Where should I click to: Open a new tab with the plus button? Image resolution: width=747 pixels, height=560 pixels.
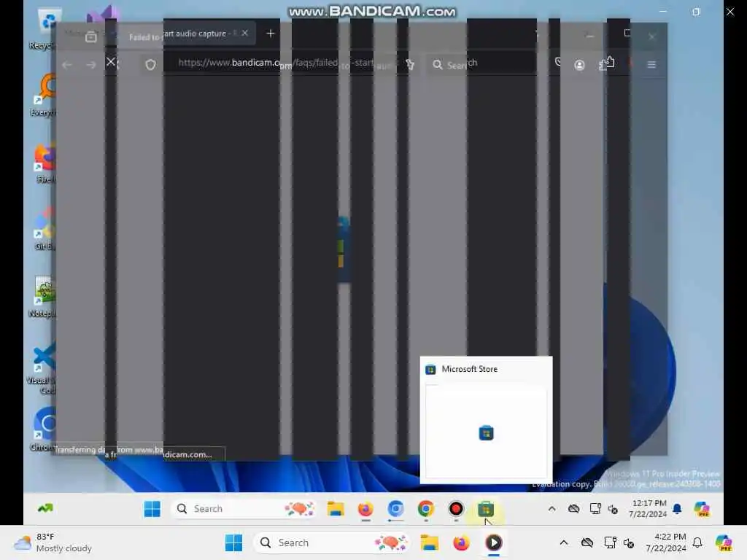(270, 34)
